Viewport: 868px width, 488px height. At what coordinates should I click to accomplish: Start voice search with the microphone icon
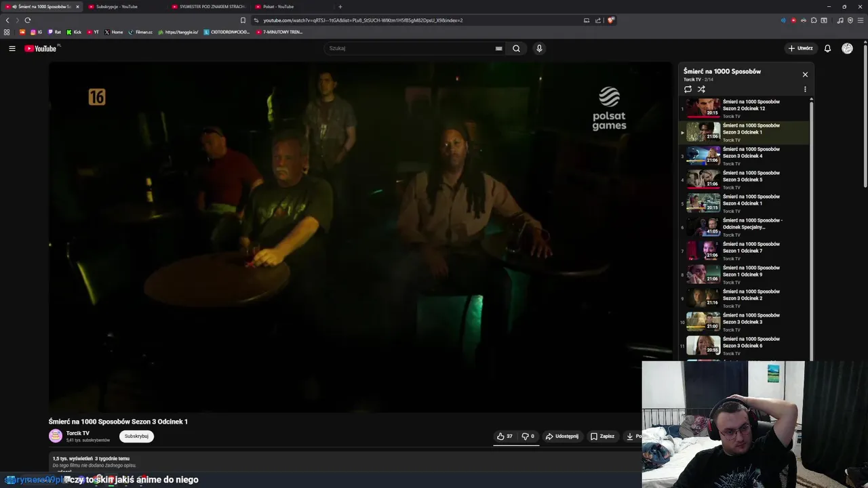click(539, 48)
